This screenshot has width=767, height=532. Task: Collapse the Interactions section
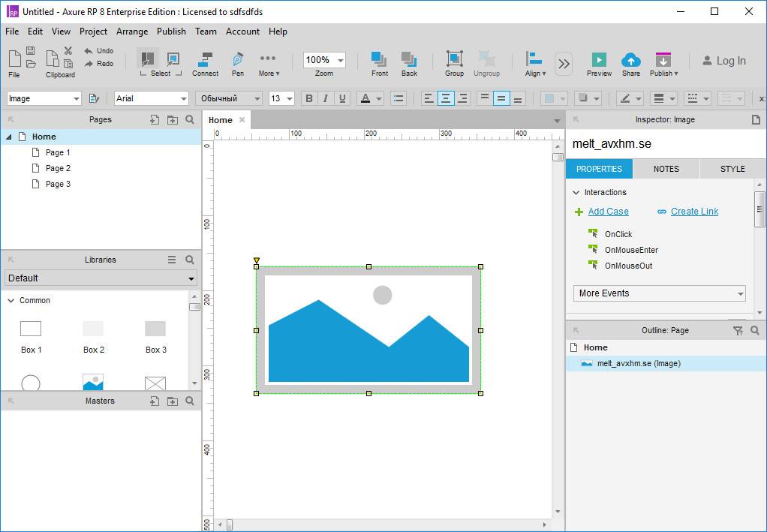[x=576, y=193]
